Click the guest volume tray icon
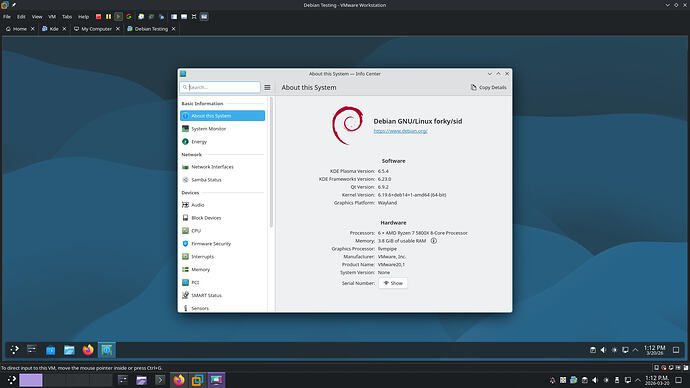Image resolution: width=690 pixels, height=388 pixels. click(x=603, y=350)
